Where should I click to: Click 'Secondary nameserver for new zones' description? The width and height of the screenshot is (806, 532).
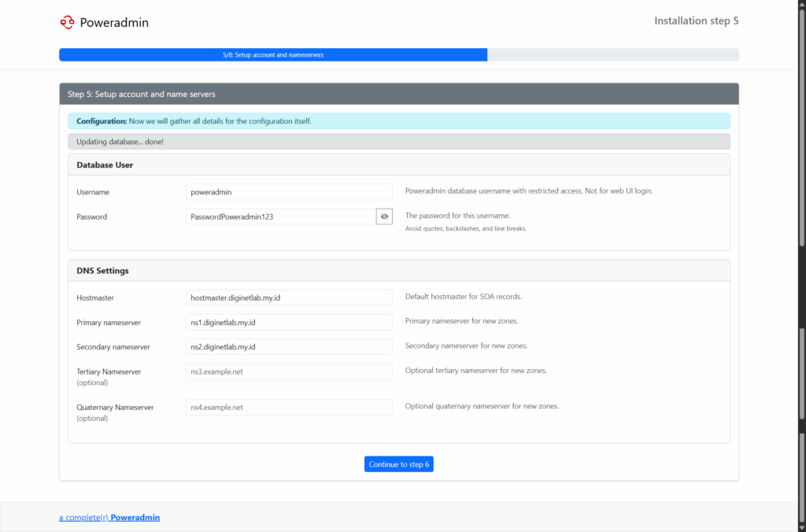466,345
